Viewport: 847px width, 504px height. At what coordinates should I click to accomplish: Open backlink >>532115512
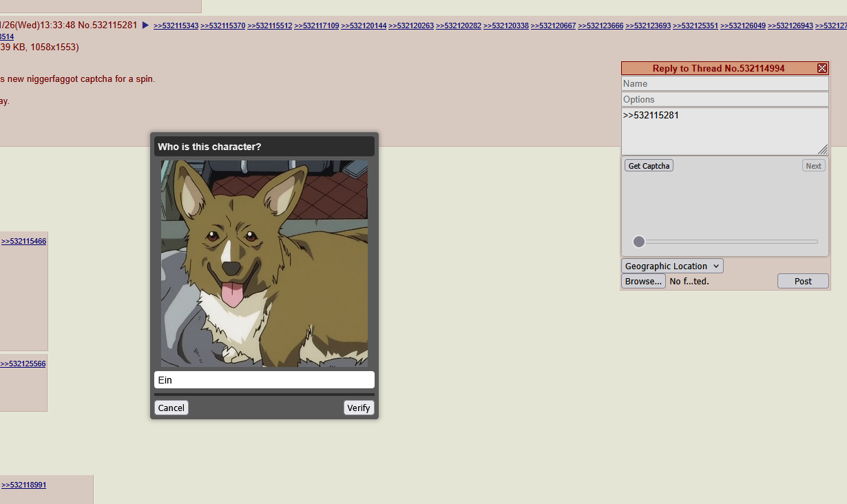(x=270, y=26)
